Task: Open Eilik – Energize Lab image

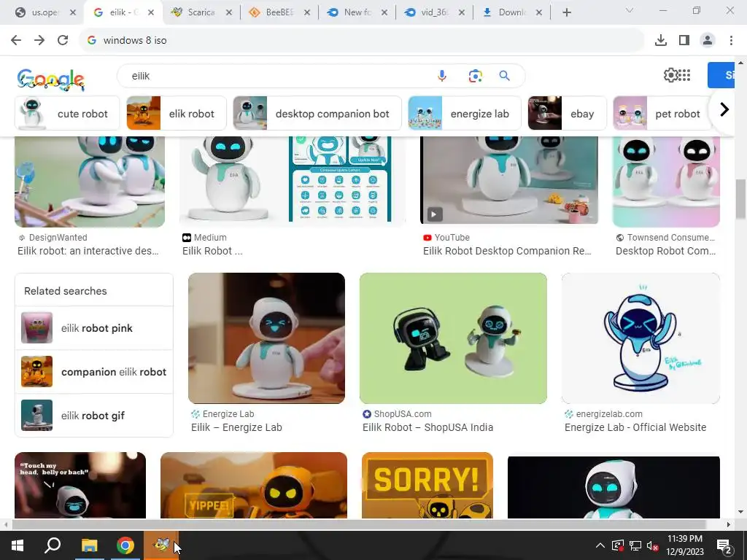Action: [x=266, y=338]
